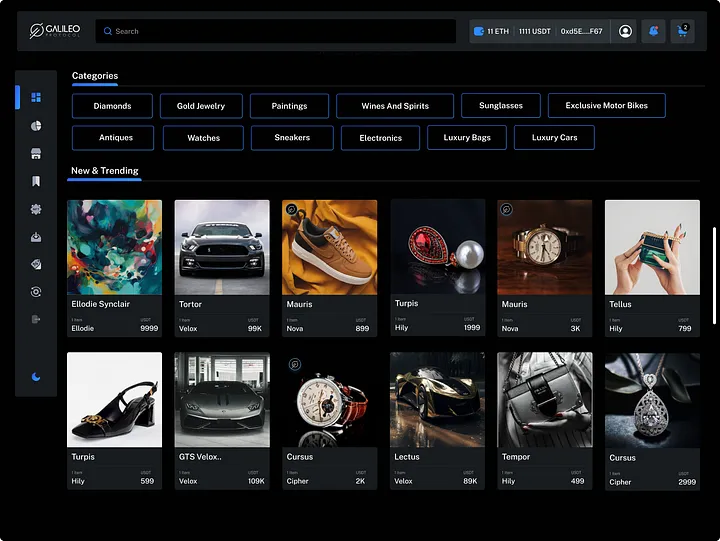Click the Lectus price 89K
Screen dimensions: 720x541
coord(470,481)
